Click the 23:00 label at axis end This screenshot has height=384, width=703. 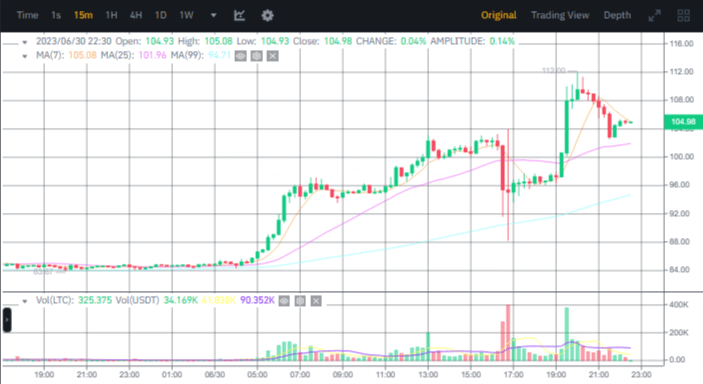click(642, 374)
